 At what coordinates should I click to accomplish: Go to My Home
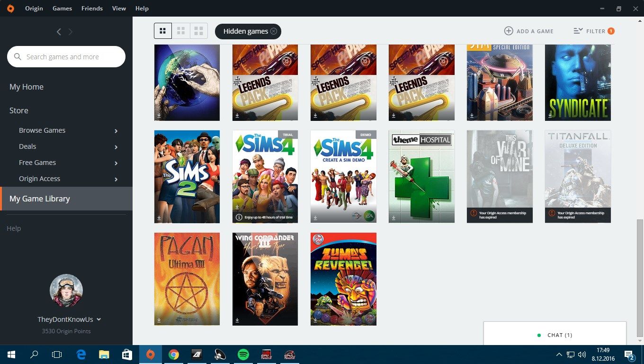point(27,87)
